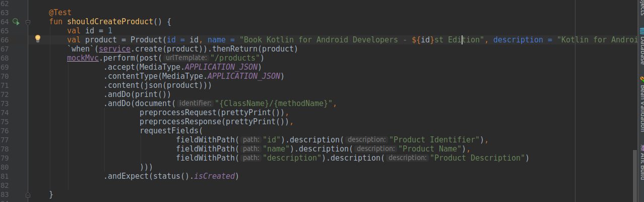644x202 pixels.
Task: Click the urlTemplate inlay hint
Action: pos(186,58)
